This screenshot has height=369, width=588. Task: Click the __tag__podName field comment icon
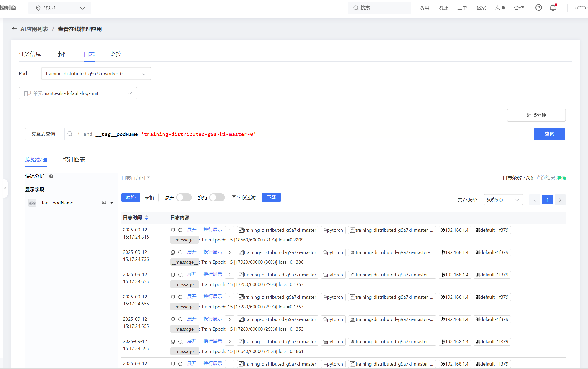click(104, 203)
